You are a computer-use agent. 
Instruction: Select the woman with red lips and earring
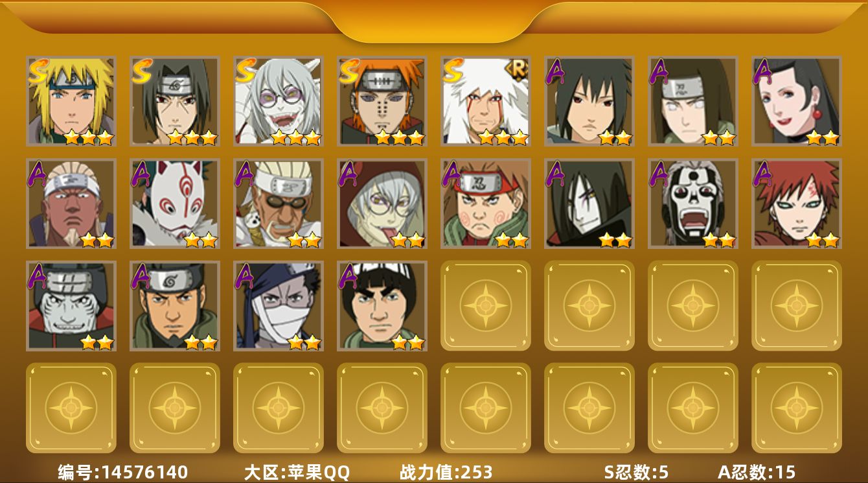[797, 101]
